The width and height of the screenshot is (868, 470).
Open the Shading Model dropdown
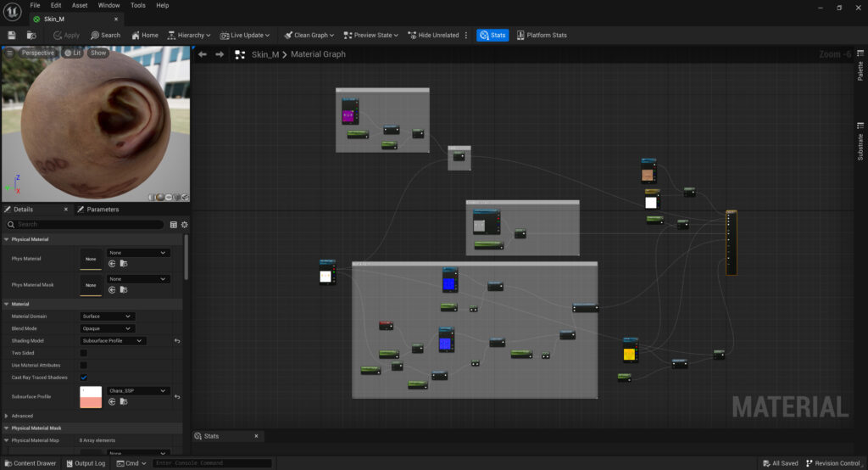113,341
